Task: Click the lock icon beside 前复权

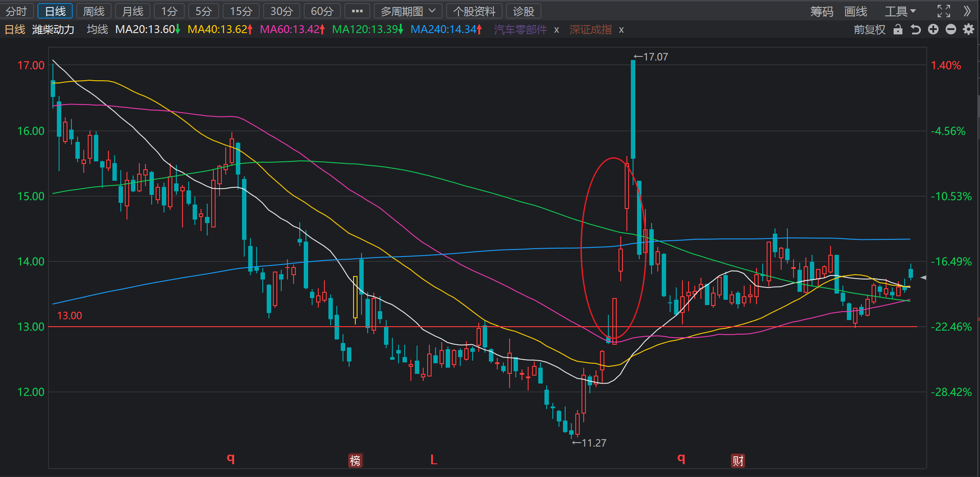Action: pyautogui.click(x=898, y=30)
